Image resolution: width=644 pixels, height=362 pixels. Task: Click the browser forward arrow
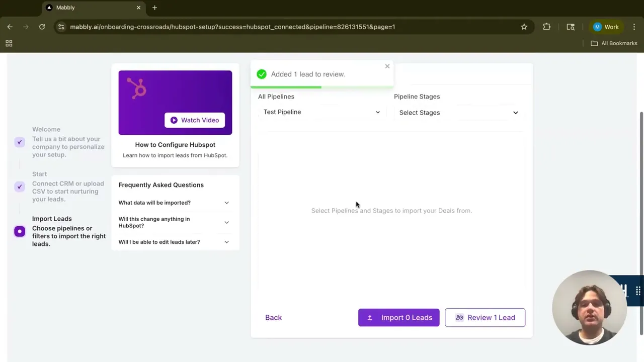[x=26, y=27]
